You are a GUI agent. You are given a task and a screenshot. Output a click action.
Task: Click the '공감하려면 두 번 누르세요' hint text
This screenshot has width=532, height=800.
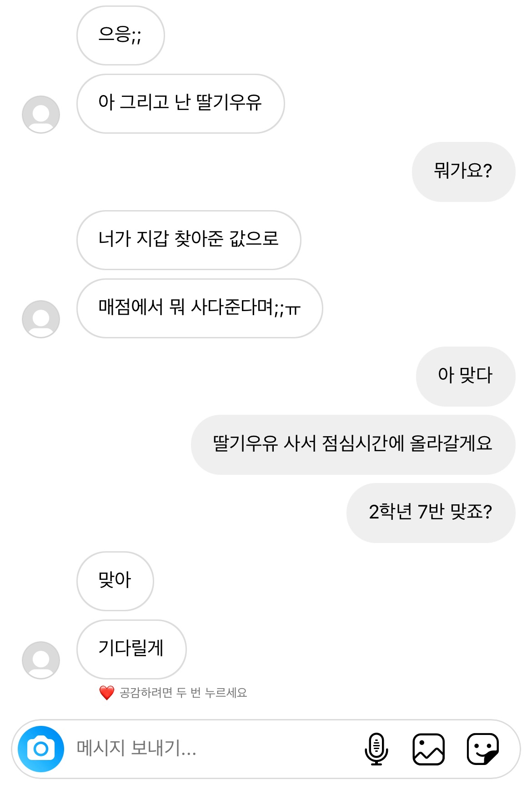pos(183,693)
